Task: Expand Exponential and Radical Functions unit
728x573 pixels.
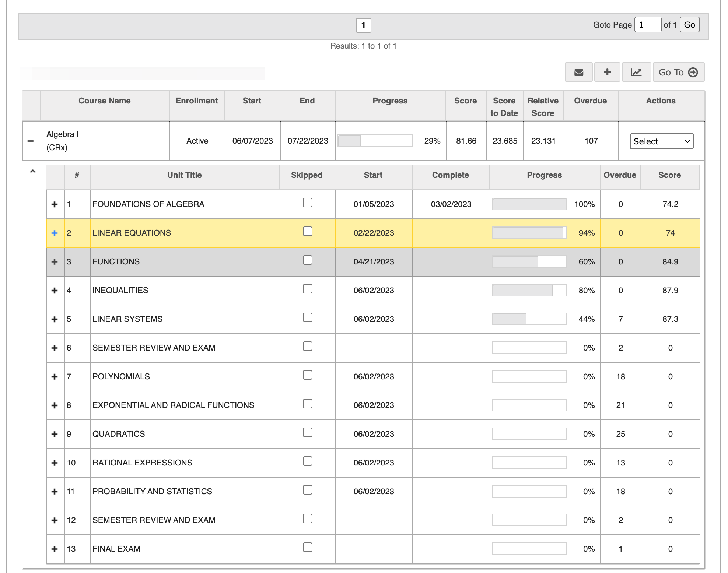Action: tap(55, 405)
